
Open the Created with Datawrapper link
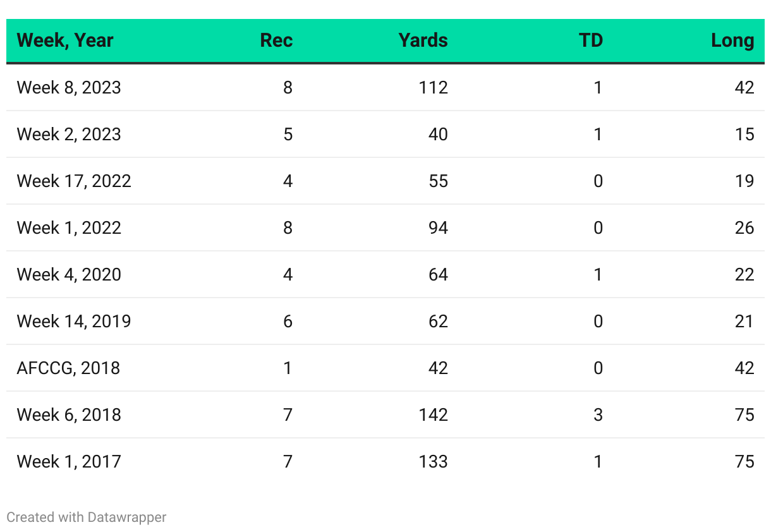click(87, 517)
